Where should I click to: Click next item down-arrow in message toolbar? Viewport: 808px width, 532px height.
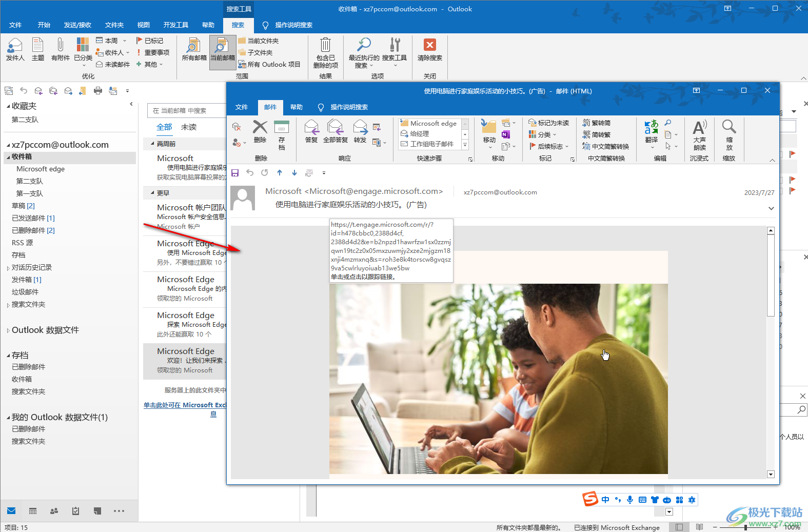294,173
